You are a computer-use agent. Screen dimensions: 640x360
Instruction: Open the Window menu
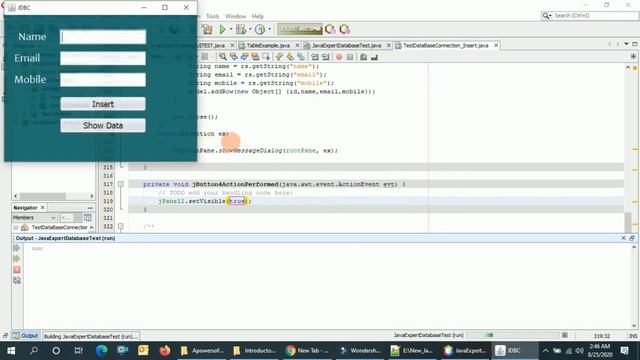pyautogui.click(x=236, y=16)
